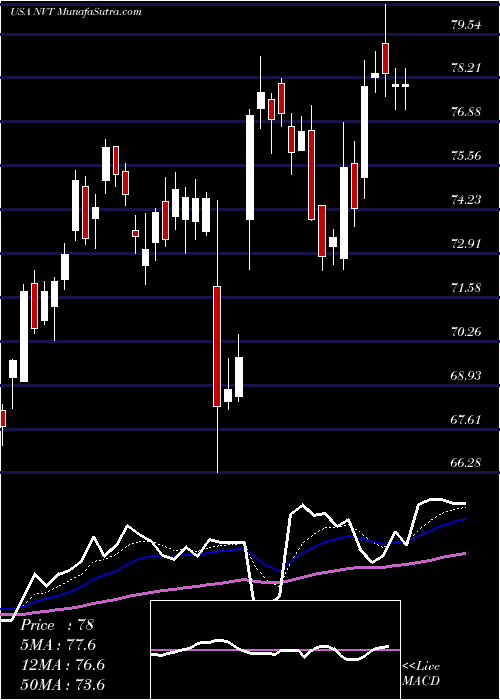Click the 72.91 price axis label
The height and width of the screenshot is (700, 500).
466,244
